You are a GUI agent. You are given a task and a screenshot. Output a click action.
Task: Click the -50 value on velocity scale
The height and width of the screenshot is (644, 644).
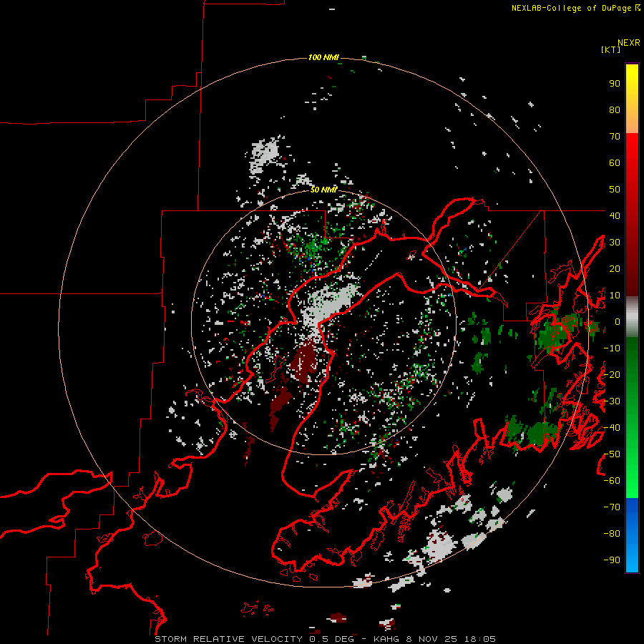click(x=612, y=454)
